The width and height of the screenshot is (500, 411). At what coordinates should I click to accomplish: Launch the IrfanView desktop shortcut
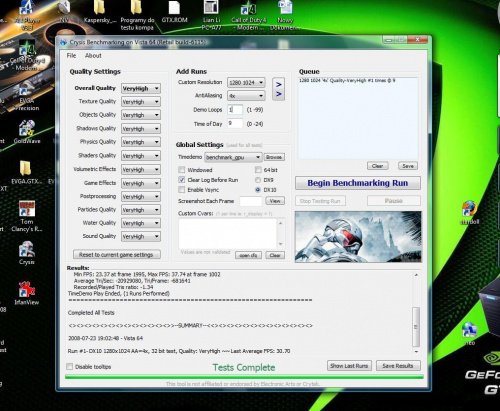pyautogui.click(x=27, y=293)
